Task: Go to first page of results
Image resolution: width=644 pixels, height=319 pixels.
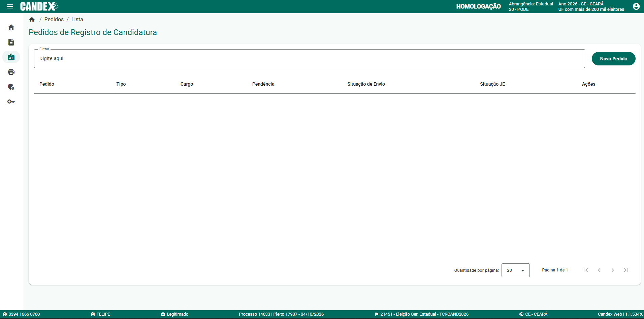Action: 586,270
